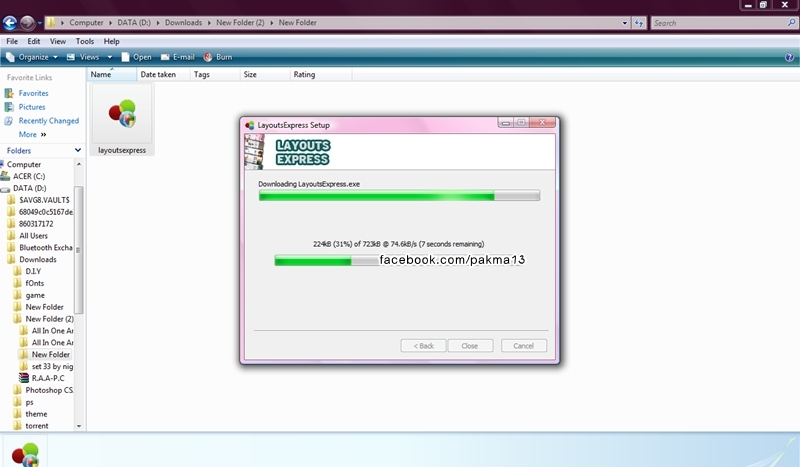Select the layoutsexpress file thumbnail

coord(122,119)
